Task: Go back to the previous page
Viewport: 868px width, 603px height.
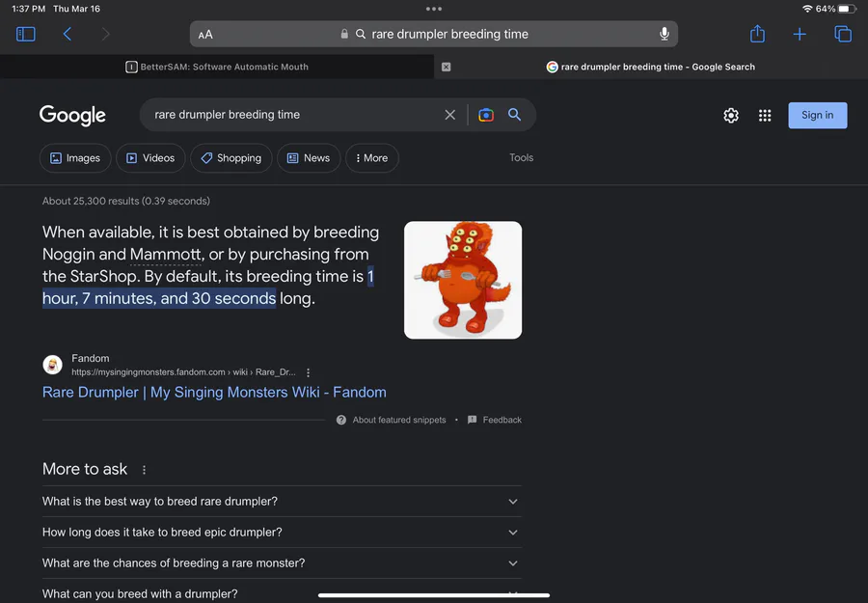Action: 67,35
